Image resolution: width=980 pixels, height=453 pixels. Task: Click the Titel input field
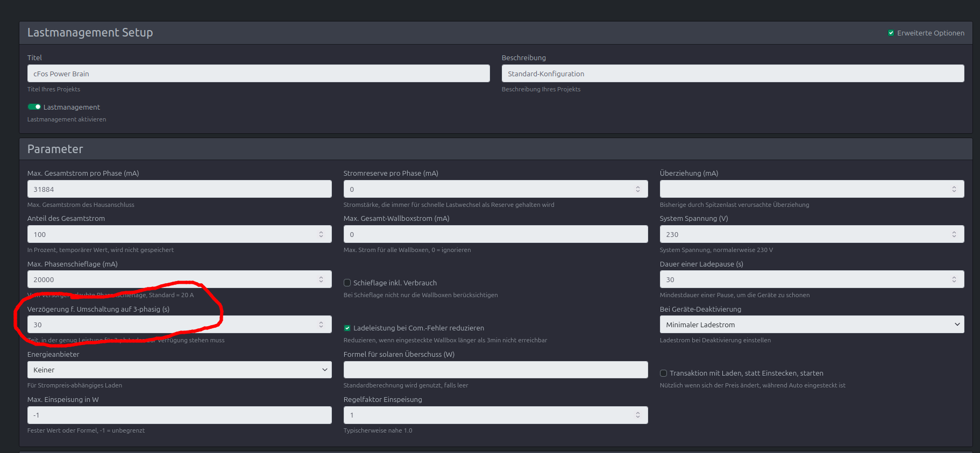pos(258,74)
